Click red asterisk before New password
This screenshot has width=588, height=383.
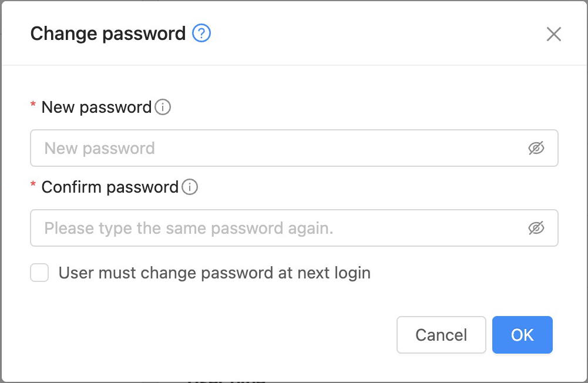33,106
